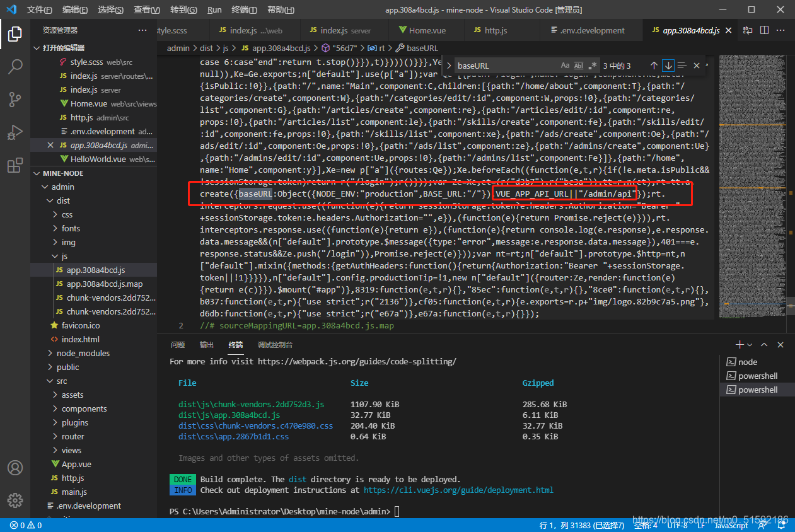This screenshot has height=532, width=795.
Task: Open the Manage gear settings icon
Action: pos(15,500)
